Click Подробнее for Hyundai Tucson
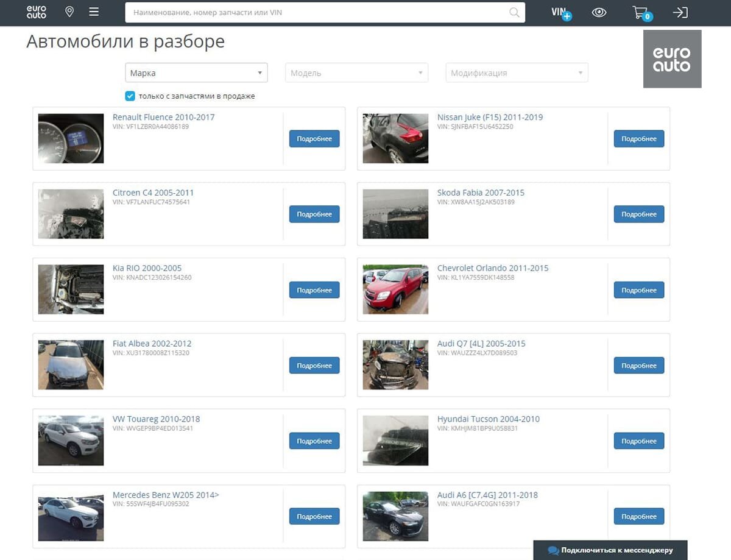731x560 pixels. pyautogui.click(x=639, y=441)
